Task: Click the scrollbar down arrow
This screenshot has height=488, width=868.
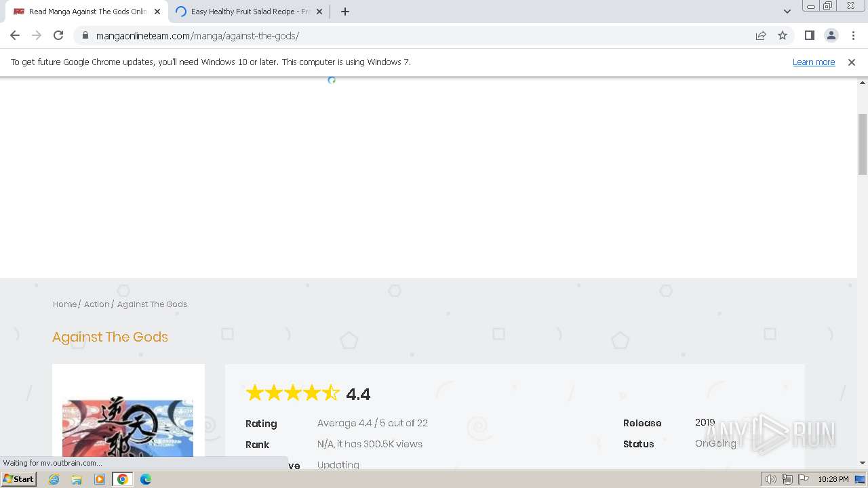Action: pos(863,463)
